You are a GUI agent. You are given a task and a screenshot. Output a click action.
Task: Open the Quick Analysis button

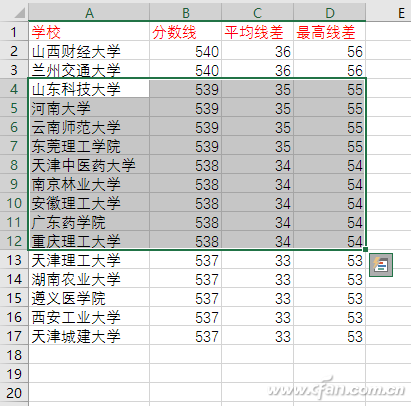click(x=381, y=265)
